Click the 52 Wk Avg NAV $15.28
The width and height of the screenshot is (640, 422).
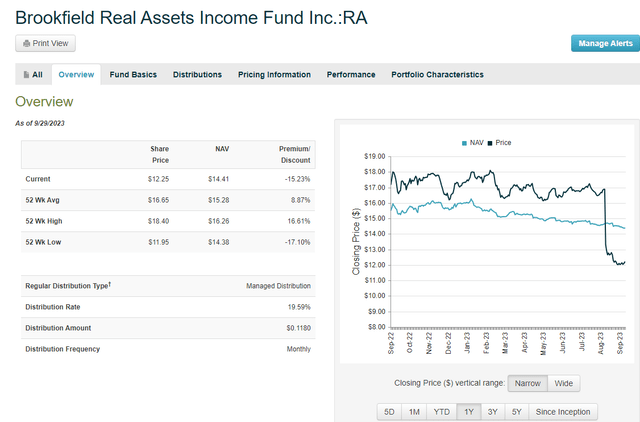[218, 200]
